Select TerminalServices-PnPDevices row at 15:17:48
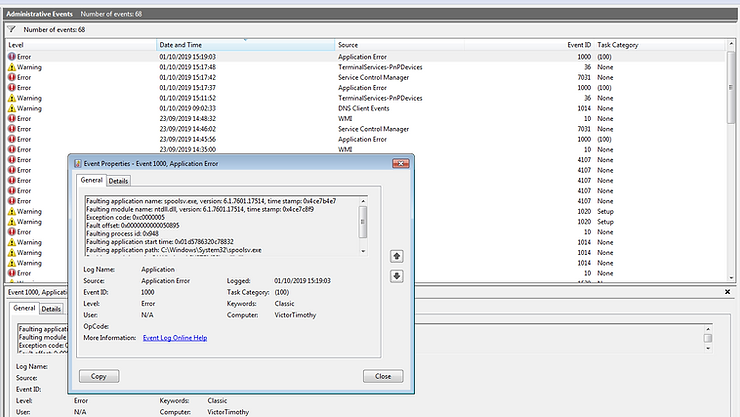This screenshot has height=417, width=740. [366, 67]
